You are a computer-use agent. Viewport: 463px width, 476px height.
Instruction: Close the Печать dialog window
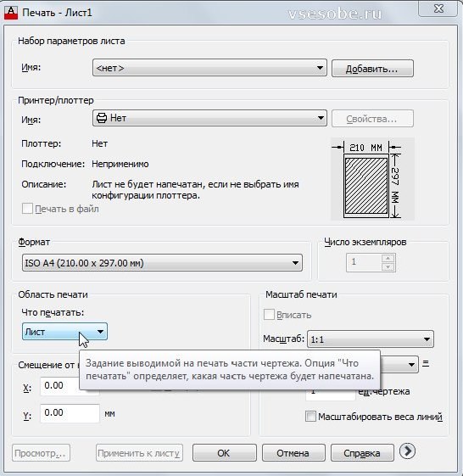tap(438, 8)
